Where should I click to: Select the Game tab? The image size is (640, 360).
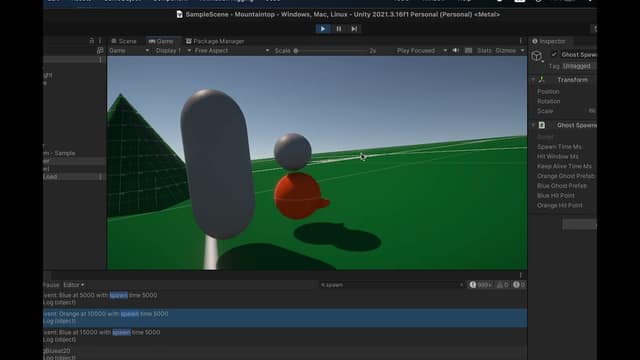tap(161, 41)
